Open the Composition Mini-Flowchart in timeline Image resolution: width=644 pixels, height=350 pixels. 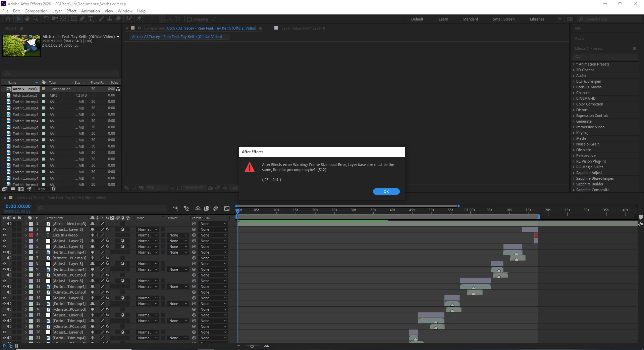[175, 208]
